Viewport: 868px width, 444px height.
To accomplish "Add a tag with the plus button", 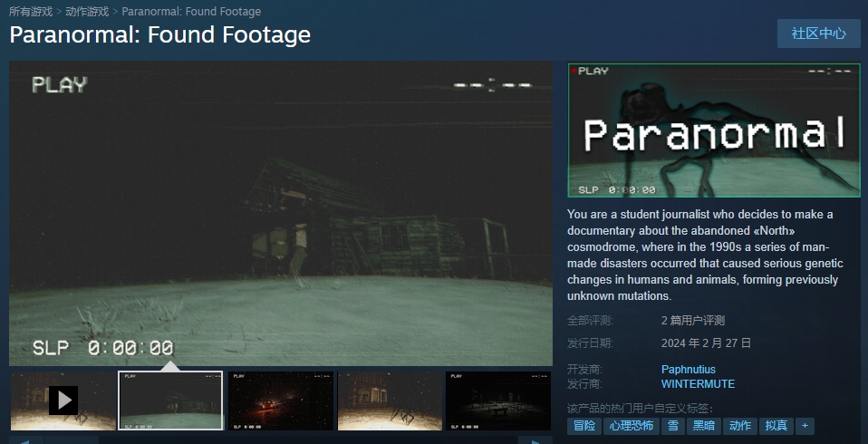I will (805, 426).
